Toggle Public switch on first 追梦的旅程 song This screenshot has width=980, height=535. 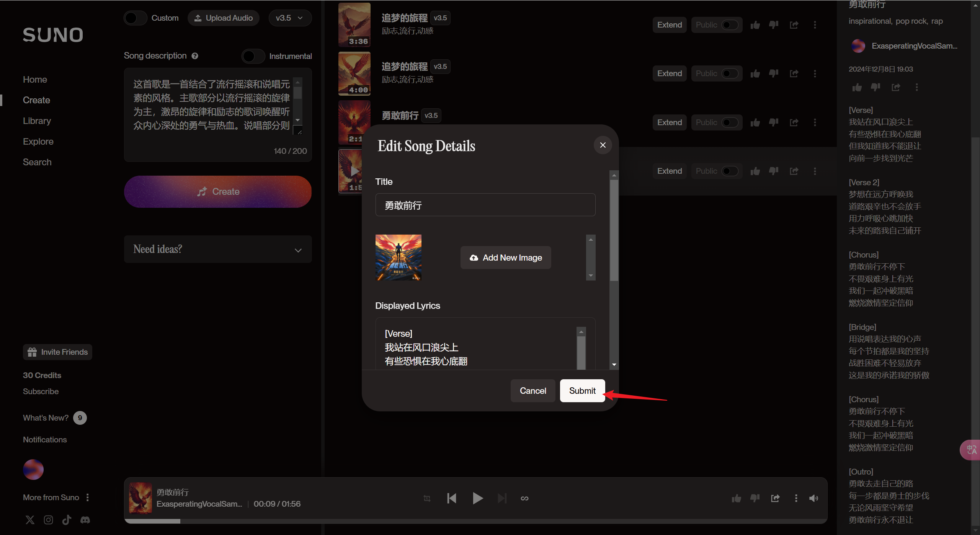pos(729,25)
